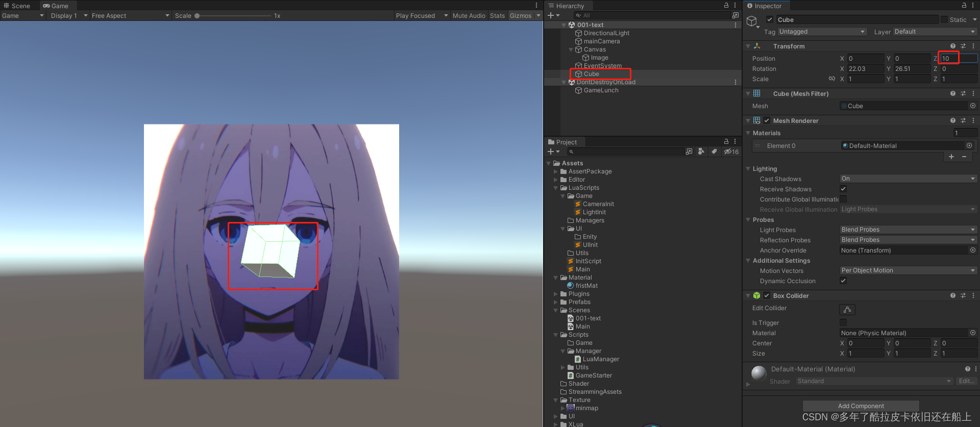The height and width of the screenshot is (427, 980).
Task: Open the Display 1 dropdown
Action: [x=69, y=16]
